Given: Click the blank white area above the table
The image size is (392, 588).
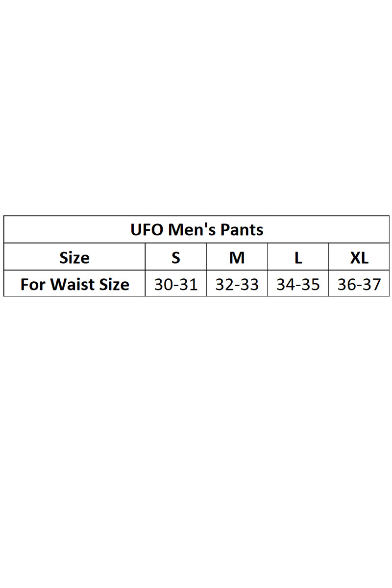Looking at the screenshot, I should pyautogui.click(x=196, y=108).
